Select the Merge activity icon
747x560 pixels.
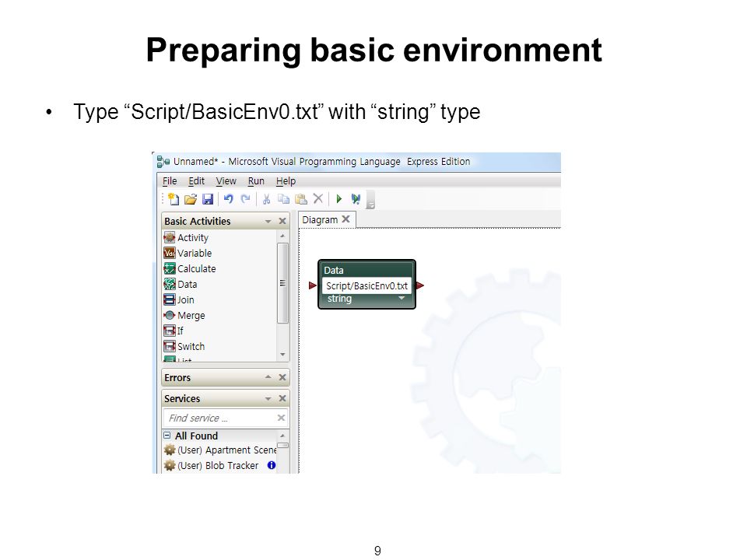pyautogui.click(x=170, y=315)
